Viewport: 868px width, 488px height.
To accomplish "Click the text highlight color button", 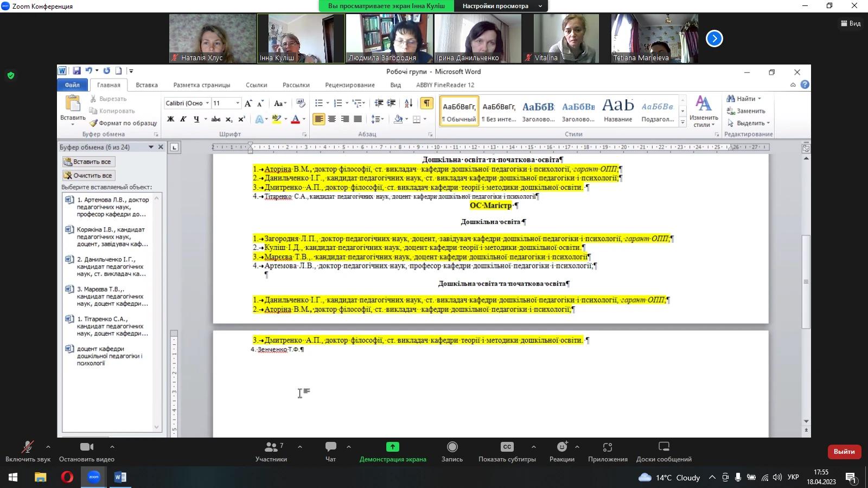I will (276, 119).
